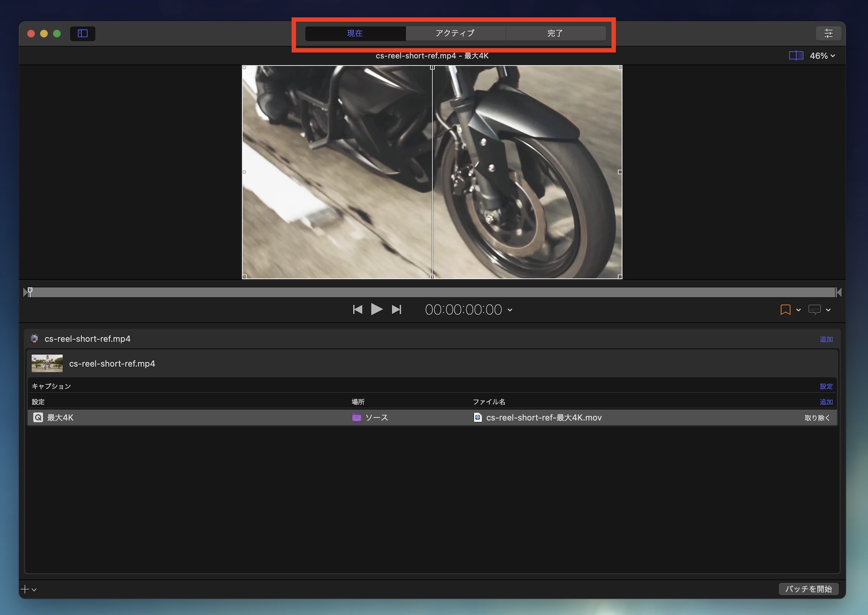Jump to the next marker
Viewport: 868px width, 615px height.
point(396,309)
